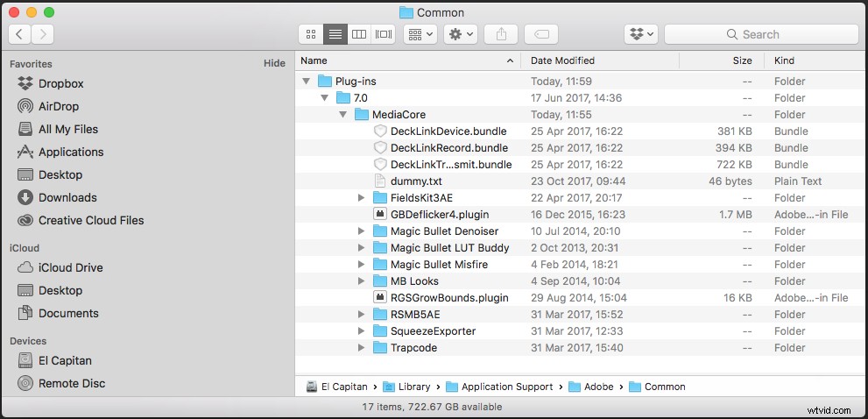
Task: Click the Search field
Action: coord(762,34)
